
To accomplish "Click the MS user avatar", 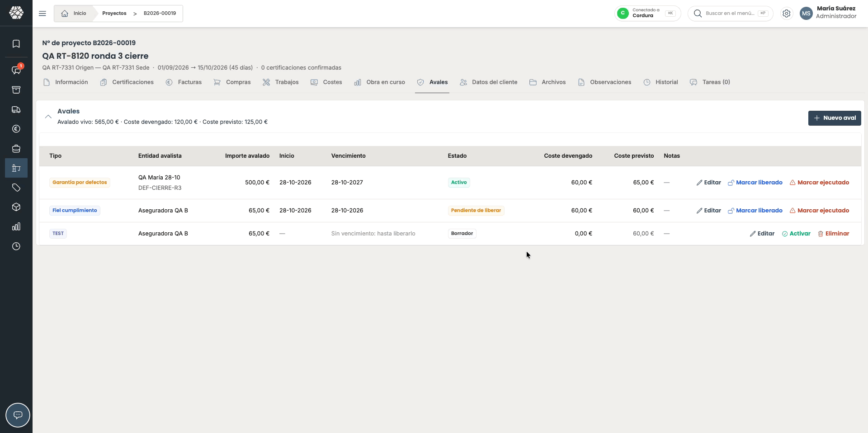I will pos(806,14).
